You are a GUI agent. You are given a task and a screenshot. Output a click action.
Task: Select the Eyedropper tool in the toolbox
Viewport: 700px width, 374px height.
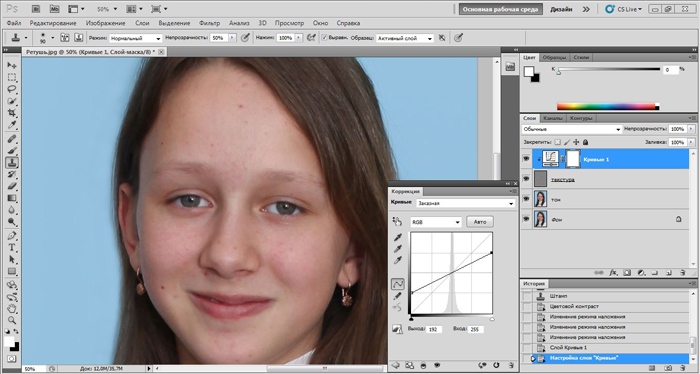click(12, 125)
